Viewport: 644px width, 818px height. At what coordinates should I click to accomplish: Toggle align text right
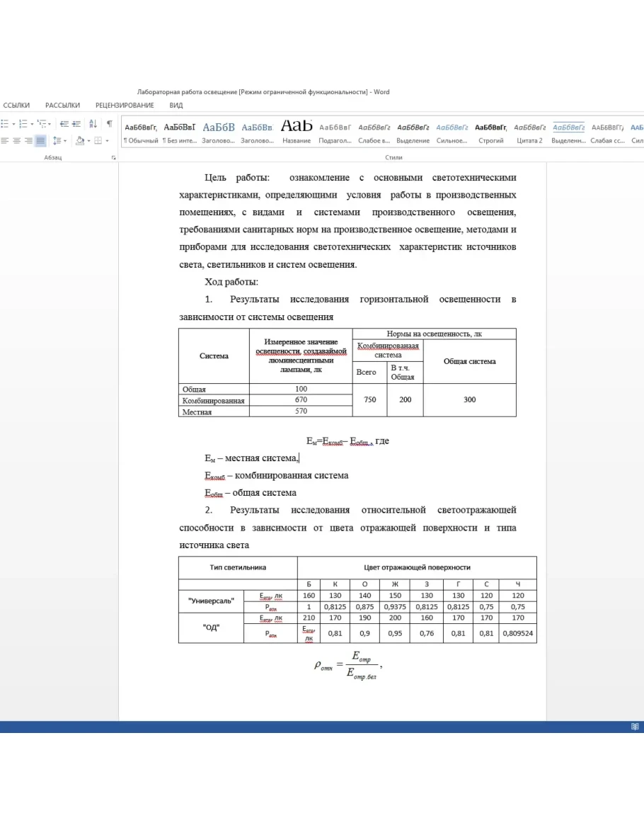click(28, 141)
